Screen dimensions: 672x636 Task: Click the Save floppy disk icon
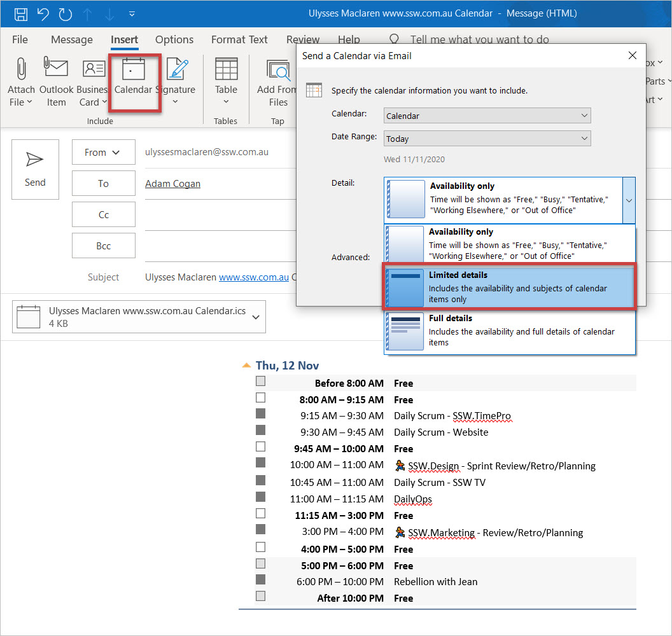click(x=21, y=13)
